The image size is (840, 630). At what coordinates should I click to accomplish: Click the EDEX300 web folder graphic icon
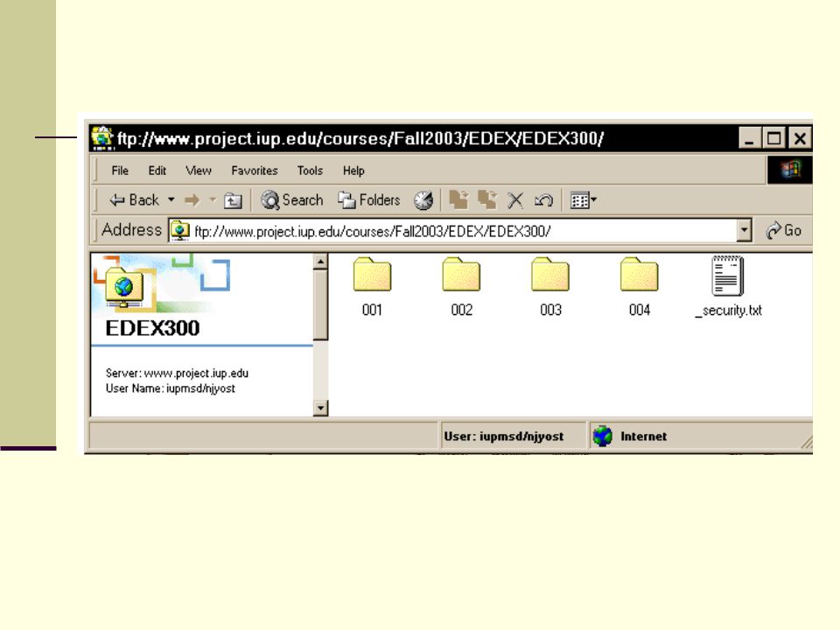tap(124, 287)
